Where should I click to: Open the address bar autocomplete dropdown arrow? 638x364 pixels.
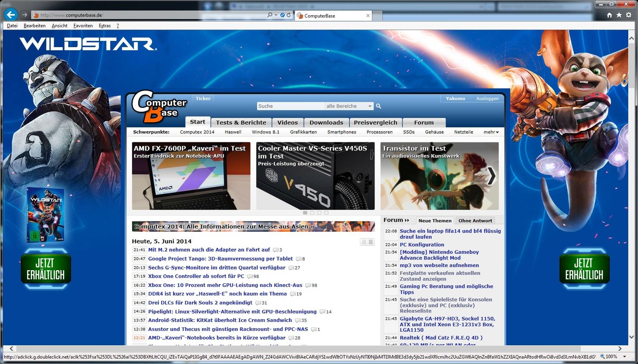click(276, 15)
